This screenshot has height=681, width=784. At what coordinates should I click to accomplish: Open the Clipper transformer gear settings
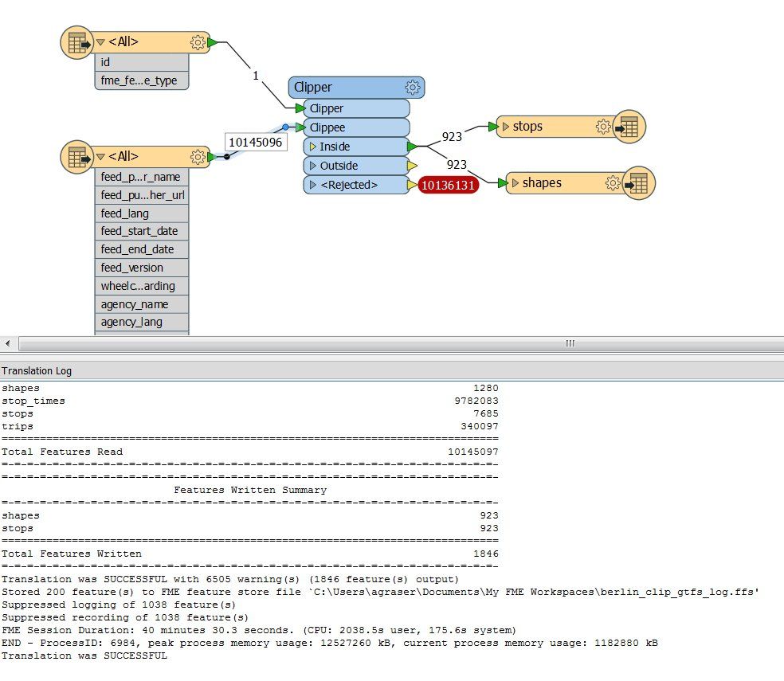[x=413, y=88]
